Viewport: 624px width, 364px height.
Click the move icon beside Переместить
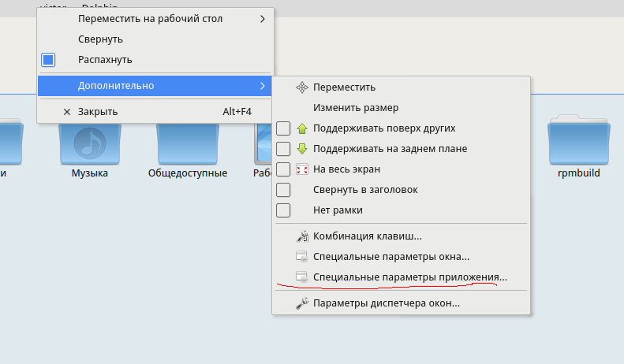pyautogui.click(x=302, y=87)
